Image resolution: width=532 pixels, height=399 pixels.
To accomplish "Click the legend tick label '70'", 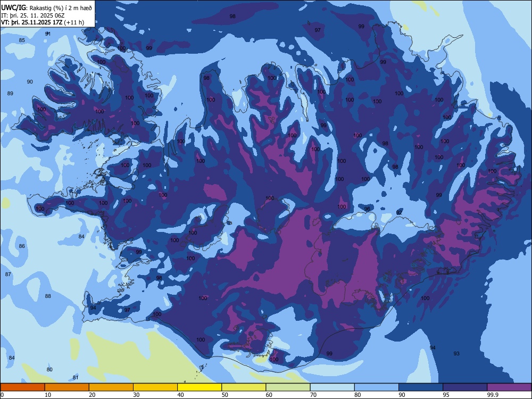I will (x=313, y=395).
